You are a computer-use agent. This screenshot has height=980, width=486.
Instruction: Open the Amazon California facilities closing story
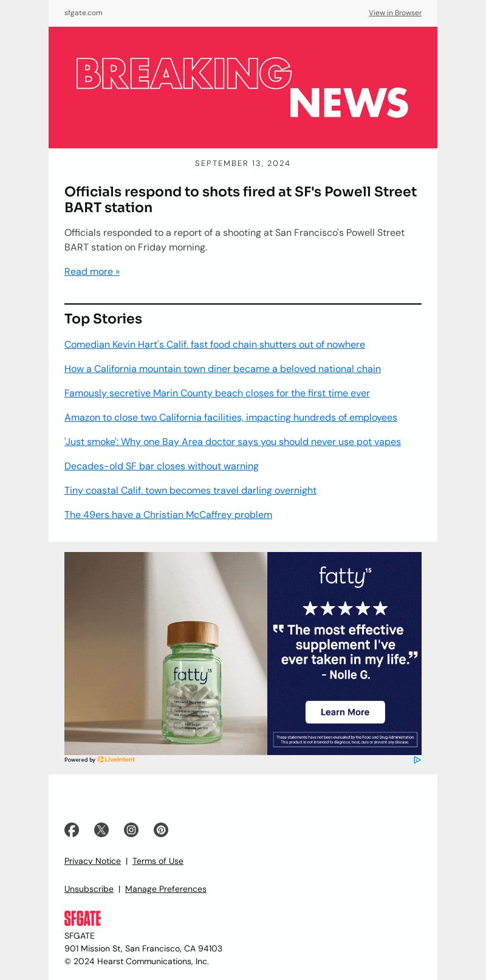(x=231, y=417)
